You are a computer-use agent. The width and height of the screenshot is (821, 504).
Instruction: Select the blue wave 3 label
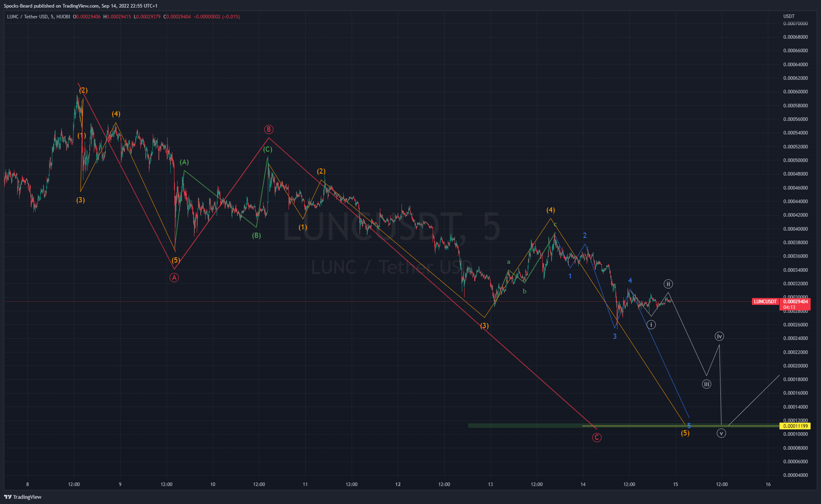tap(615, 336)
